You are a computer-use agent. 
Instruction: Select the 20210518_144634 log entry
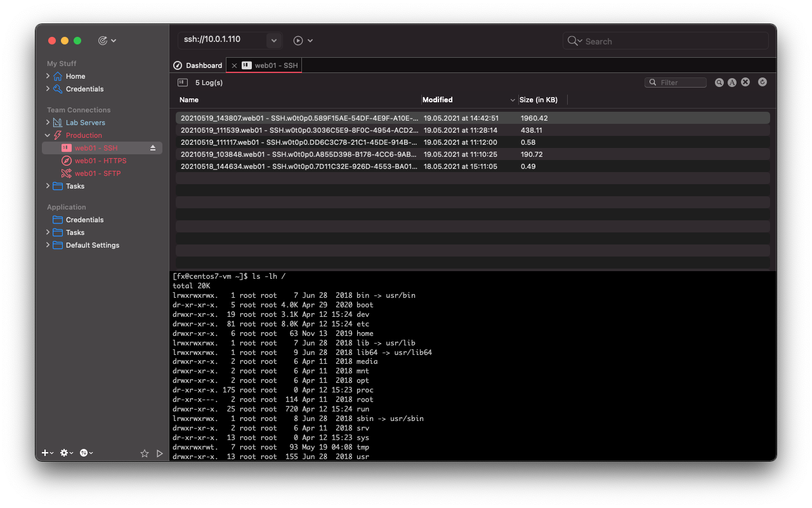pyautogui.click(x=298, y=166)
